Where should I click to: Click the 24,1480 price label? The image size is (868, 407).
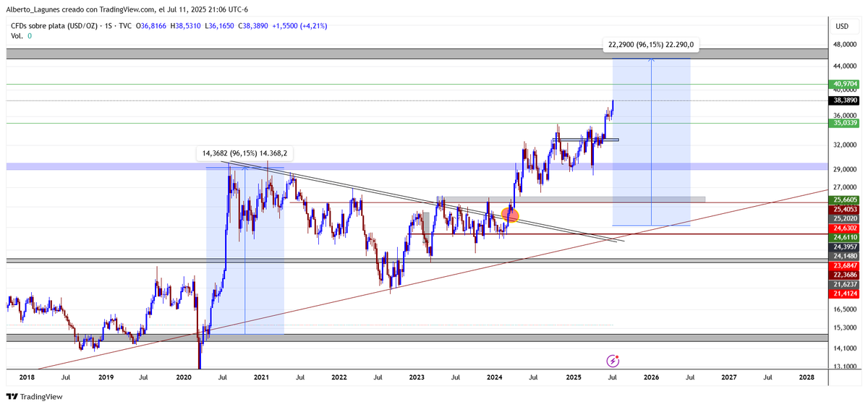coord(846,256)
